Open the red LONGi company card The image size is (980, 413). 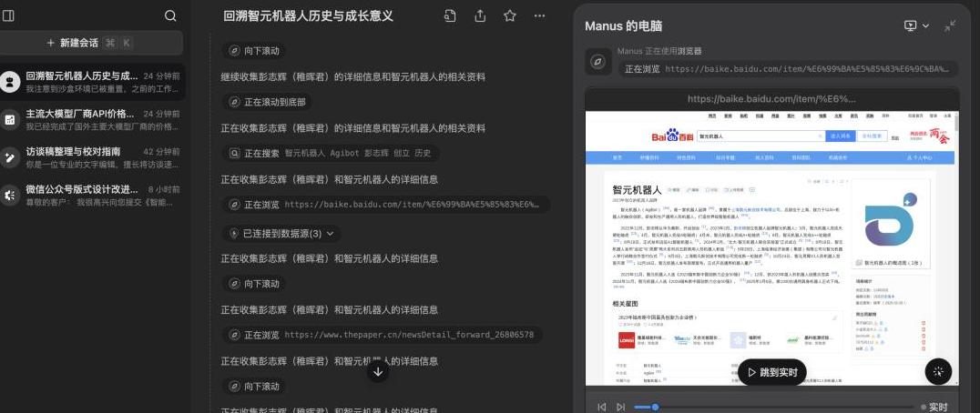click(642, 340)
